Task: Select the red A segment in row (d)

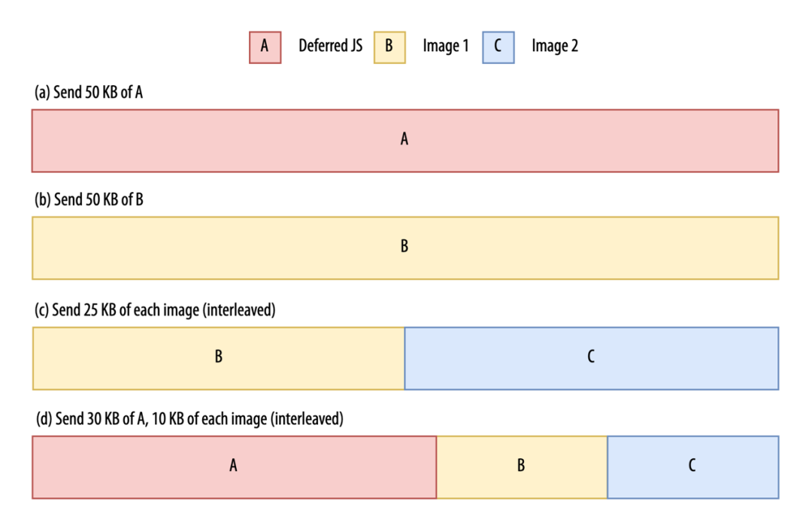Action: pos(233,467)
